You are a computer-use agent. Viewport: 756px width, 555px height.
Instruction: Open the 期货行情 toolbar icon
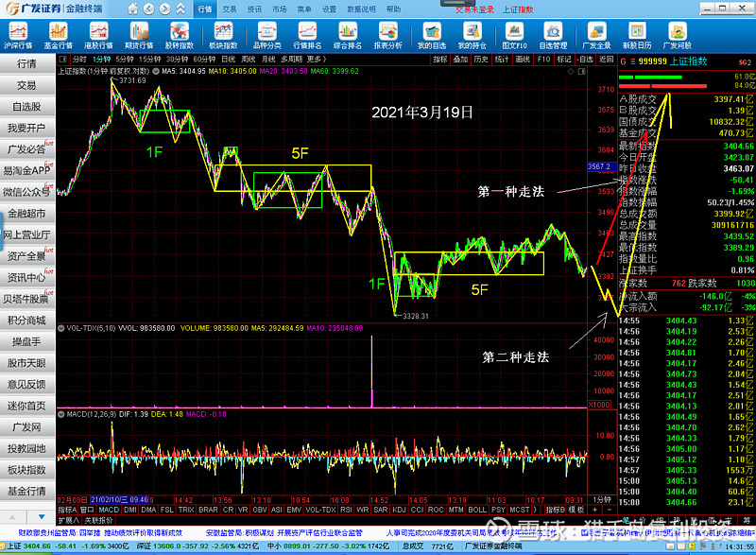pos(139,36)
